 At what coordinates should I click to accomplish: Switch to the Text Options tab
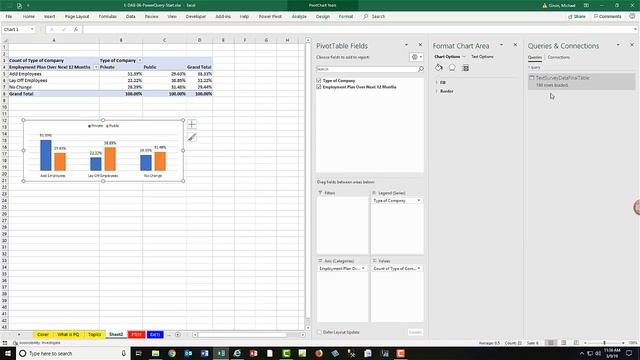click(482, 57)
